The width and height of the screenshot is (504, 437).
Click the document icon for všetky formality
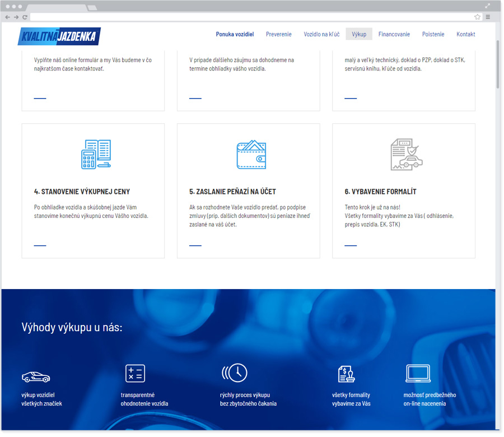pos(347,373)
